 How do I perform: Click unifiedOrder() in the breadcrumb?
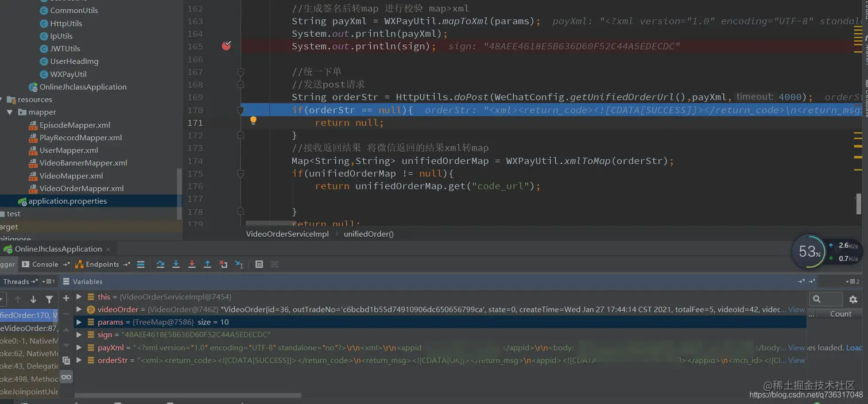[369, 234]
